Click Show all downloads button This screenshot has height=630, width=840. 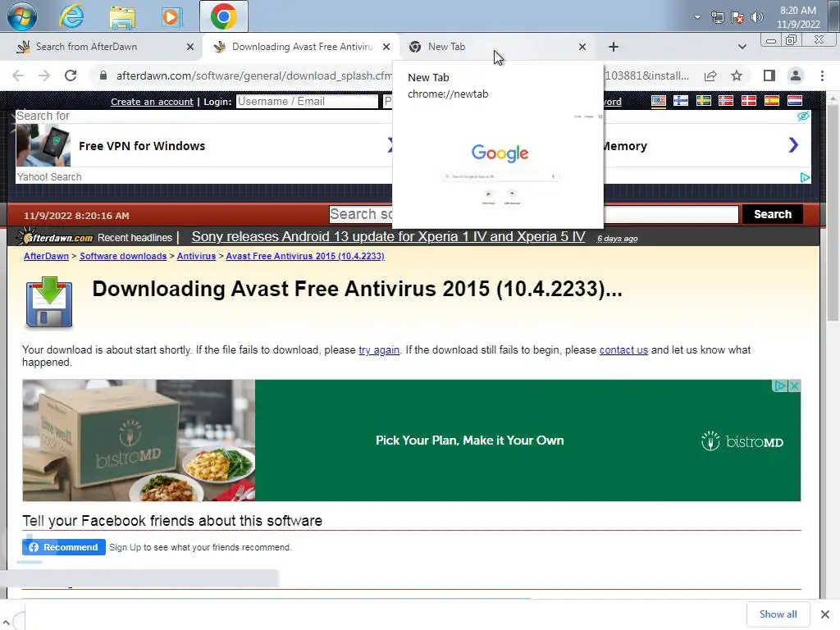(778, 614)
